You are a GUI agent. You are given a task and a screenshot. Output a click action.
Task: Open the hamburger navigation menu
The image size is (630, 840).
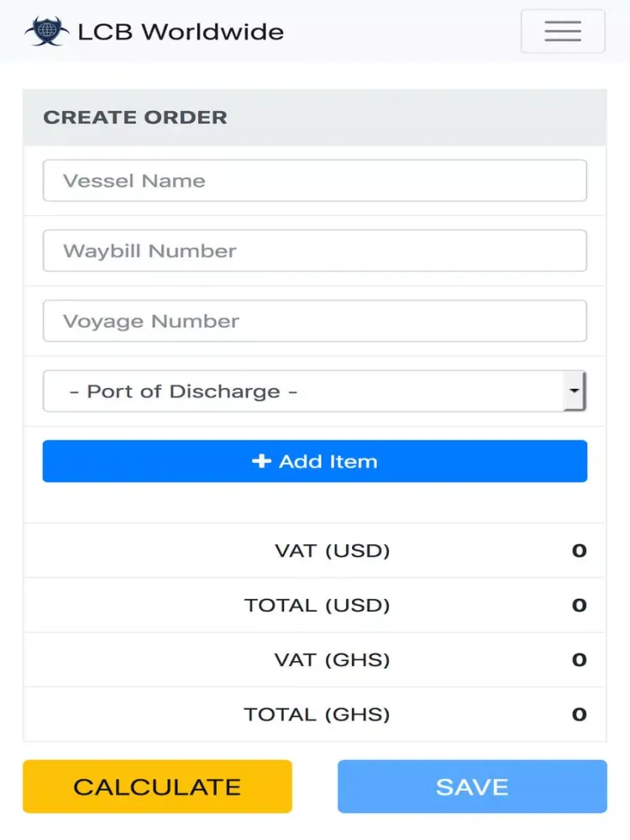tap(563, 31)
